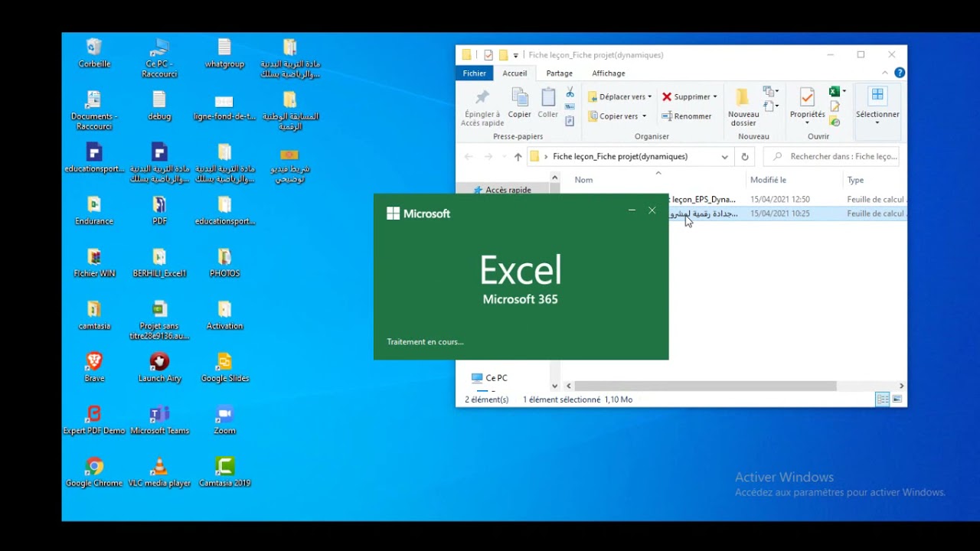
Task: Open the New item dropdown in the Nouveau group
Action: click(x=771, y=93)
